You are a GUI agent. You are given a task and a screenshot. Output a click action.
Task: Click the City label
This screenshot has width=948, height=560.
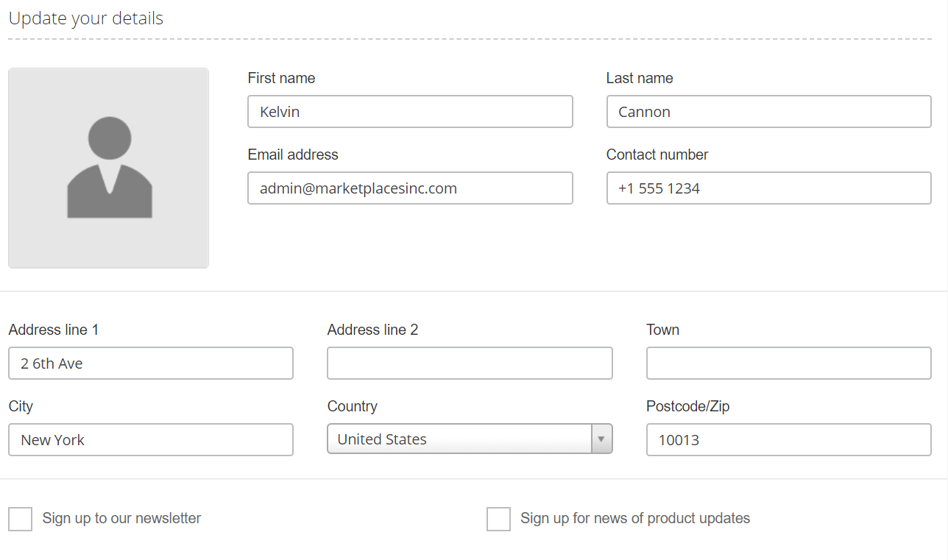21,406
